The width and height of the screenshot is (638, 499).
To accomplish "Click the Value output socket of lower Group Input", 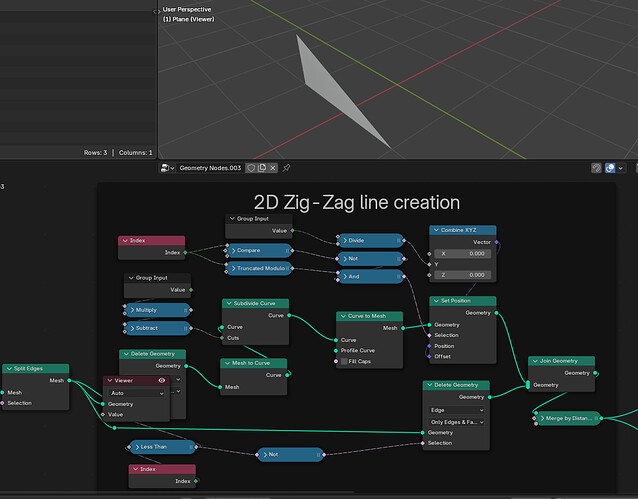I will (x=191, y=290).
